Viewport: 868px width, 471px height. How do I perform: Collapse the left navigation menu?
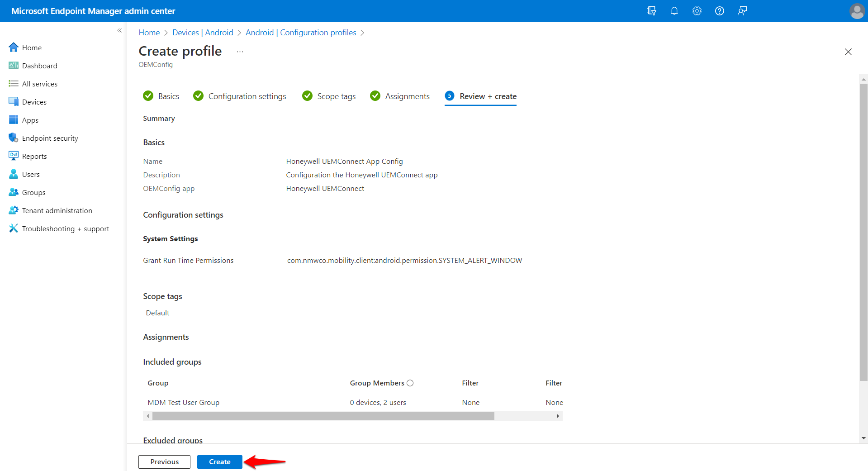[119, 30]
